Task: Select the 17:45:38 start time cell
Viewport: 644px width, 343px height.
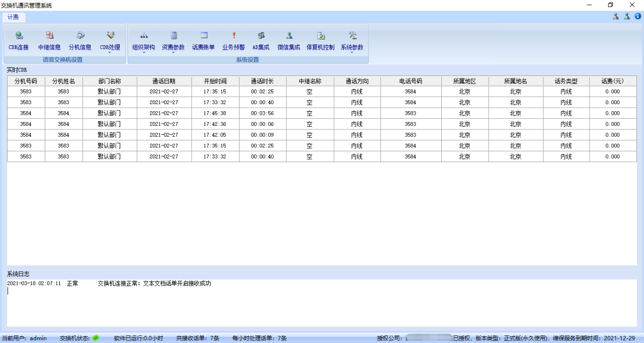Action: (215, 113)
